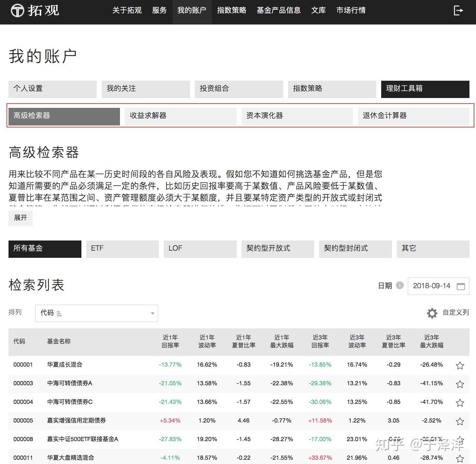Viewport: 476px width, 464px height.
Task: Click the 基金名称 column header
Action: [59, 341]
